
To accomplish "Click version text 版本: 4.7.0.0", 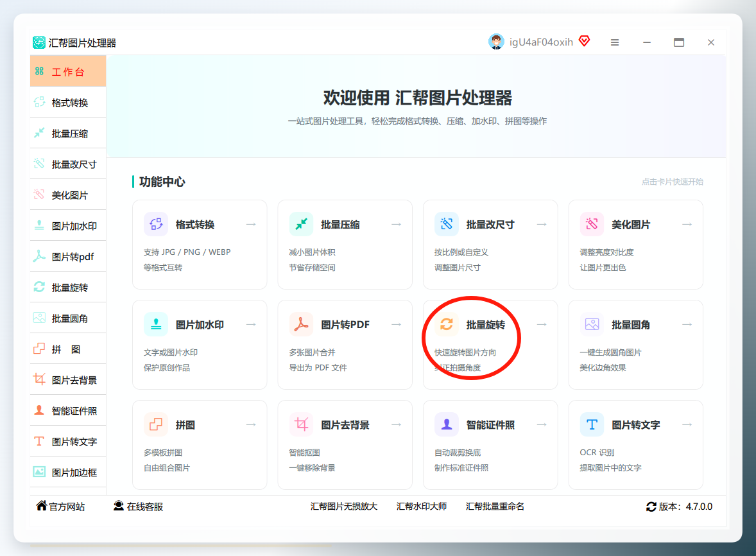I will pyautogui.click(x=685, y=507).
